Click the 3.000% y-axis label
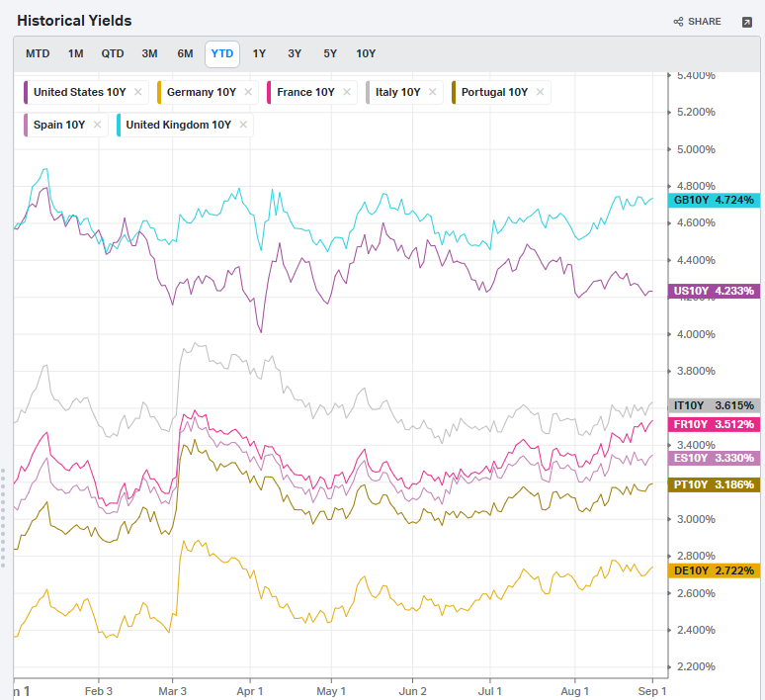Image resolution: width=765 pixels, height=700 pixels. click(x=696, y=519)
